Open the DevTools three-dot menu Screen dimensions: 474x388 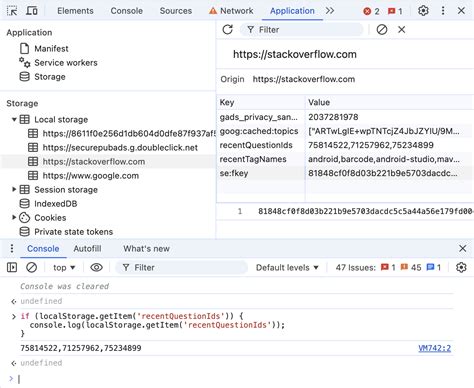443,11
